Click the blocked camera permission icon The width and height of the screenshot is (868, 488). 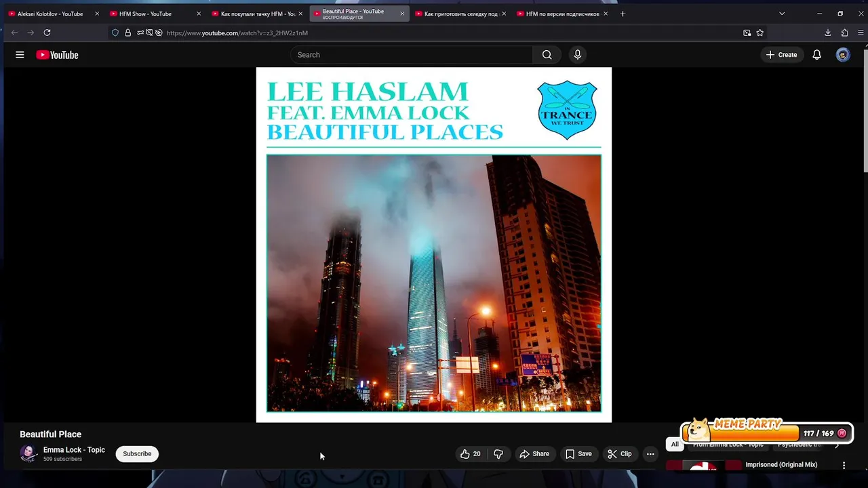[149, 33]
